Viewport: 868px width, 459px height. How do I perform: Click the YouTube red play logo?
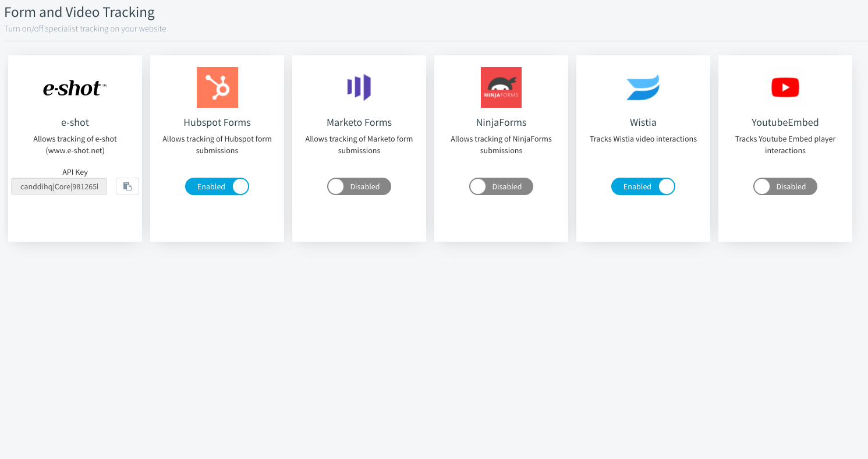(785, 87)
